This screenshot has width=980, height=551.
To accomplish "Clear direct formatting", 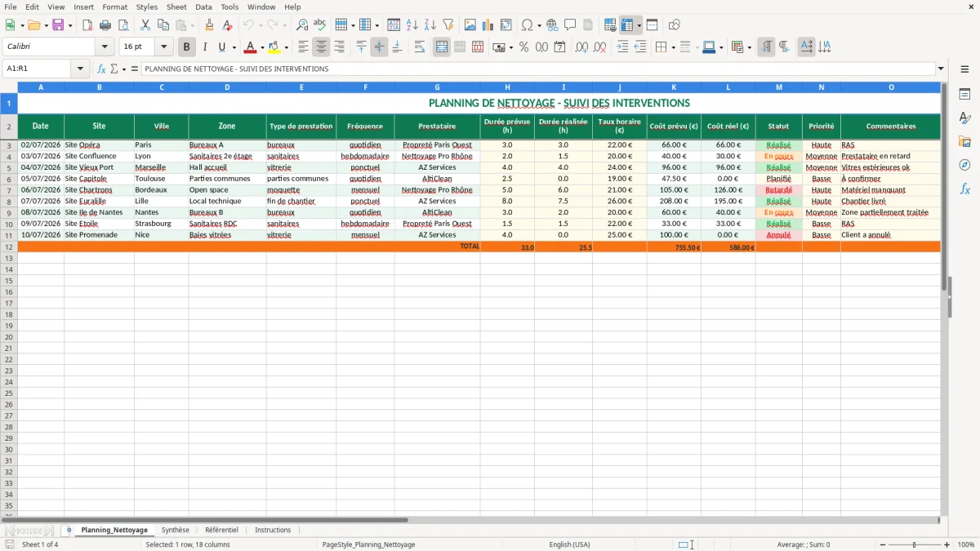I will coord(228,25).
